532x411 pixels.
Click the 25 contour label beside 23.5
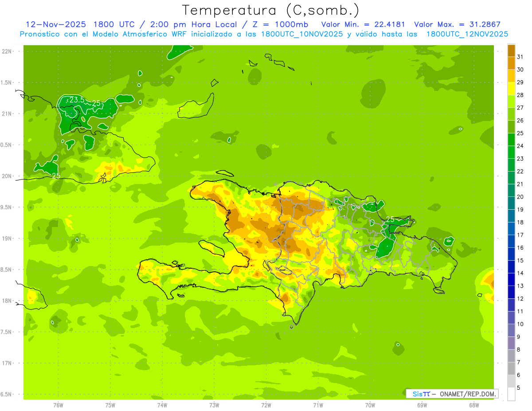pyautogui.click(x=96, y=104)
